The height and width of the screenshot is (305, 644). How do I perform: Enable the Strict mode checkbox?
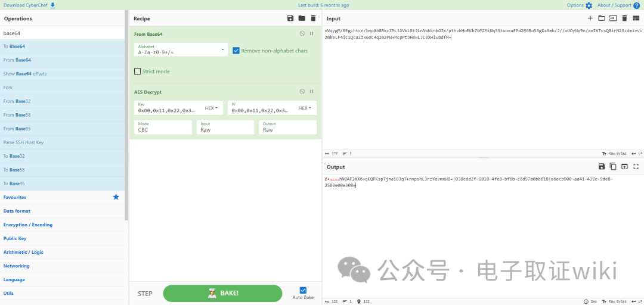tap(138, 71)
